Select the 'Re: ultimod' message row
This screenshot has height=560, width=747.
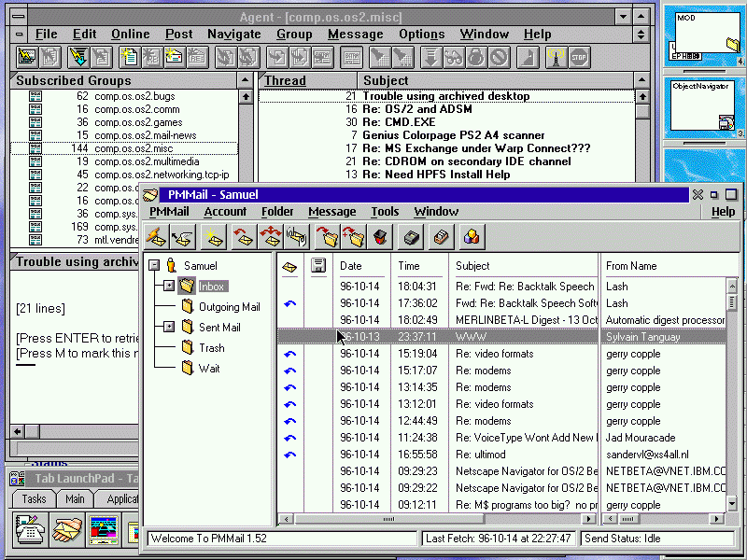tap(501, 455)
